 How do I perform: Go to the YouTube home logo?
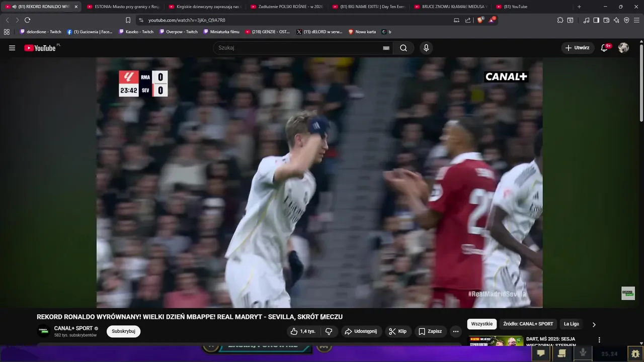pyautogui.click(x=40, y=48)
